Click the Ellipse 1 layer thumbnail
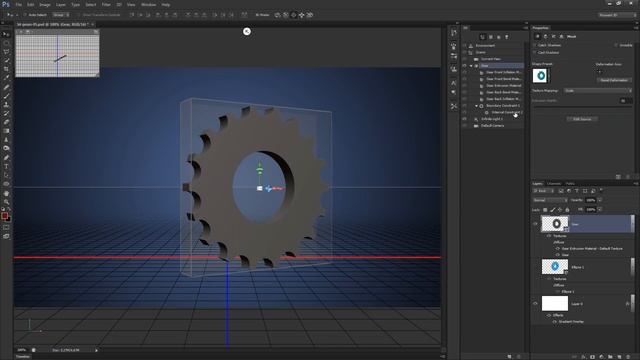Viewport: 640px width, 360px height. pos(555,267)
